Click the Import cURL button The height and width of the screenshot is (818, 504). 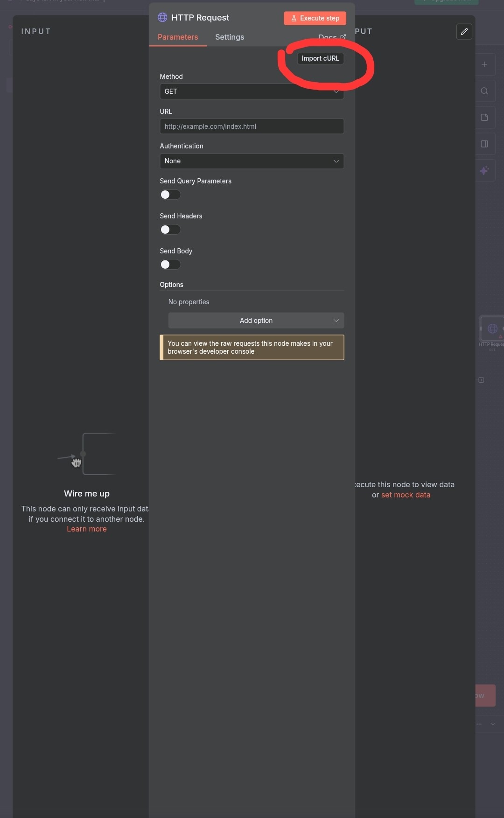point(320,58)
